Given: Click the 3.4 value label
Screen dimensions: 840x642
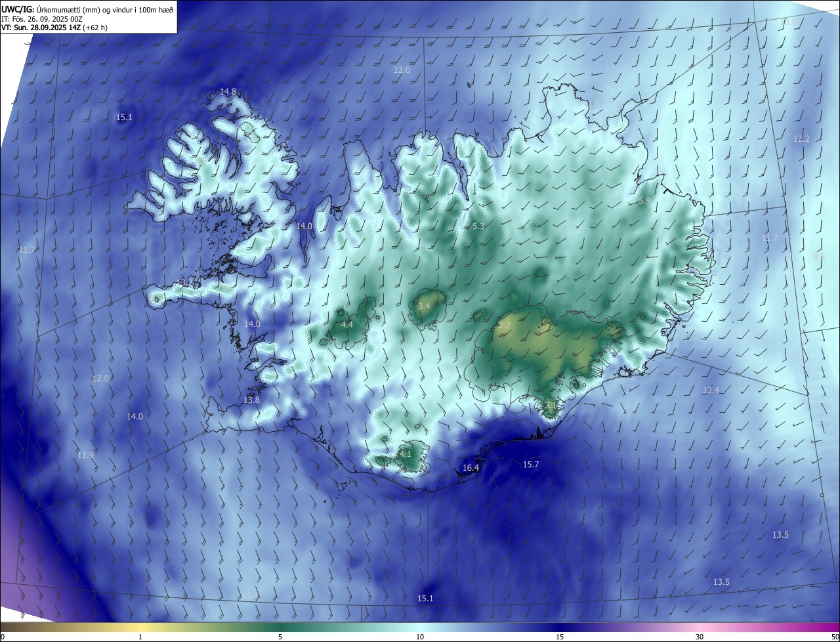Looking at the screenshot, I should click(424, 306).
